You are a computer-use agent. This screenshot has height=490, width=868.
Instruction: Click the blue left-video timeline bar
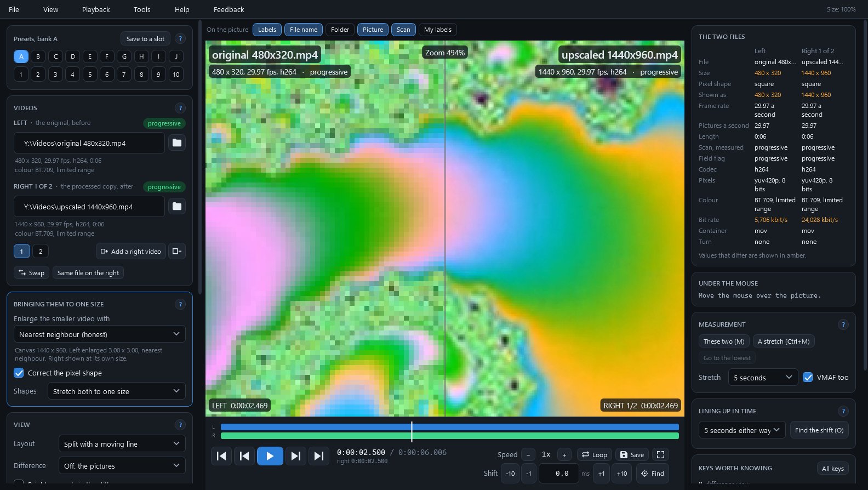(x=450, y=427)
